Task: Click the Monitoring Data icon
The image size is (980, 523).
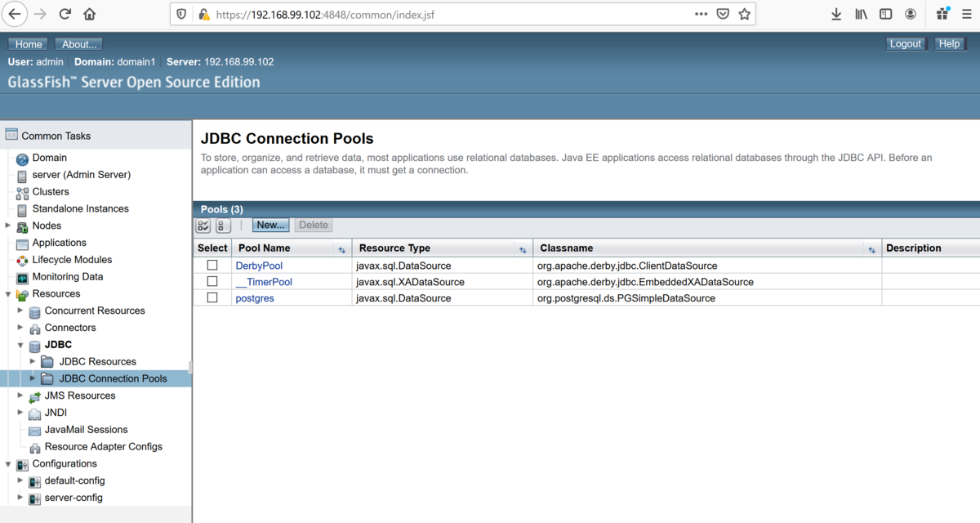Action: pos(22,278)
